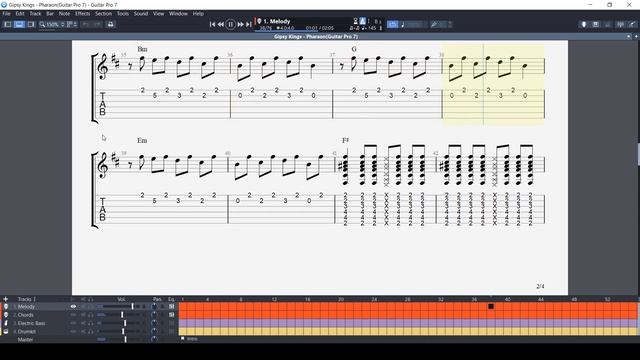
Task: Open the Tools menu
Action: click(x=123, y=13)
